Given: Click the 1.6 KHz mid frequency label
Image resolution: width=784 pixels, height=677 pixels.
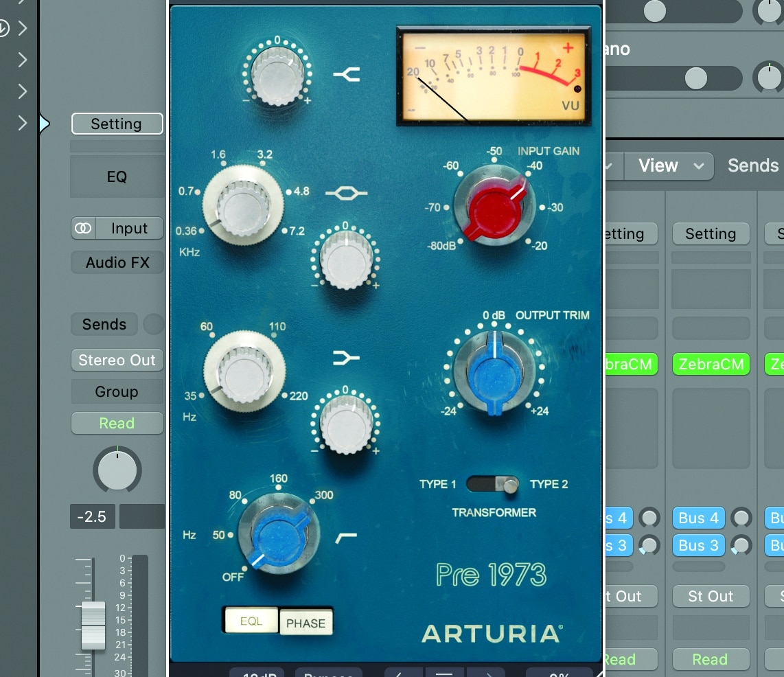Looking at the screenshot, I should tap(218, 154).
